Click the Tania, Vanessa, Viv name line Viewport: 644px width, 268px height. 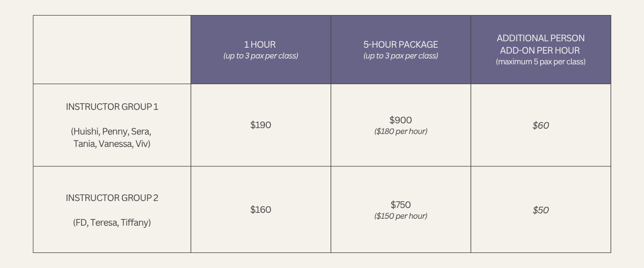click(112, 144)
